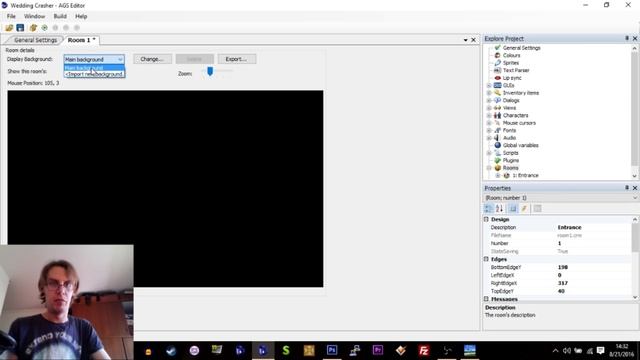Viewport: 640px width, 360px height.
Task: Select the Plugins node
Action: pyautogui.click(x=511, y=160)
